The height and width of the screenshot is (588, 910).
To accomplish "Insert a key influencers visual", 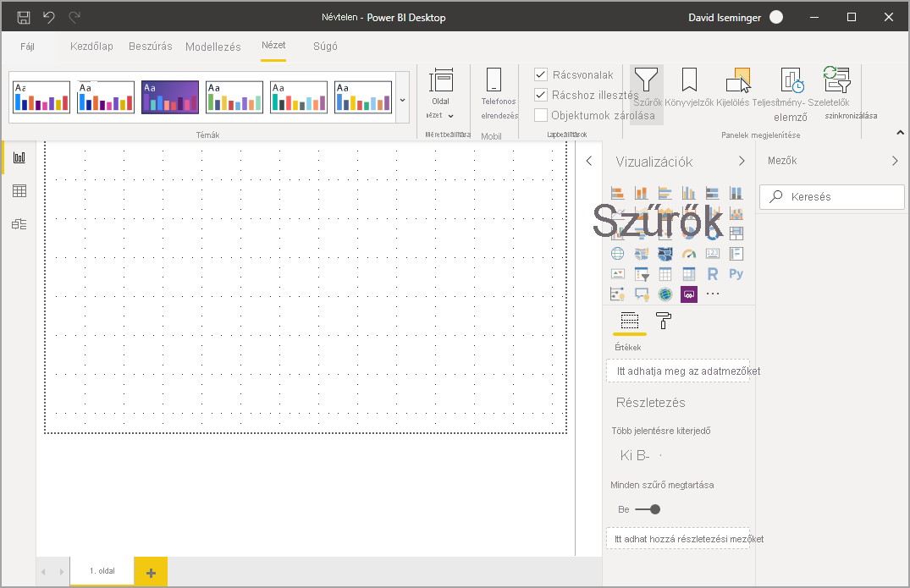I will click(x=617, y=294).
